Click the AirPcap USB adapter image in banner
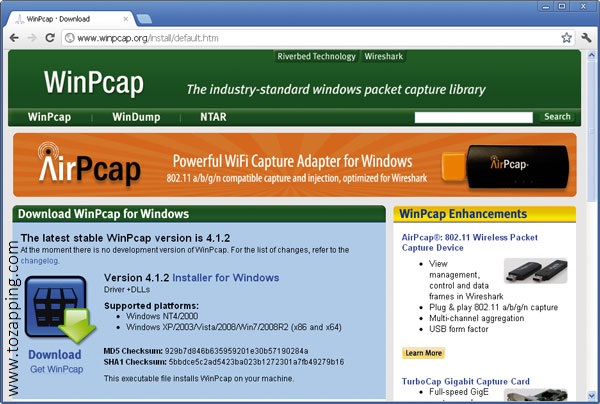Image resolution: width=600 pixels, height=404 pixels. pos(505,166)
